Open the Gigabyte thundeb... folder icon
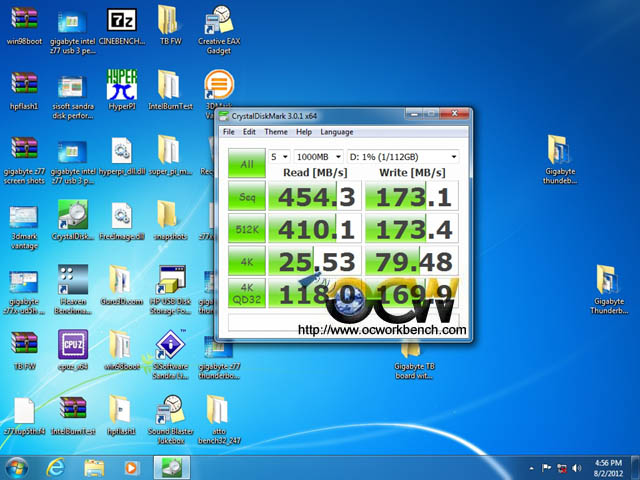The width and height of the screenshot is (640, 480). pyautogui.click(x=559, y=150)
